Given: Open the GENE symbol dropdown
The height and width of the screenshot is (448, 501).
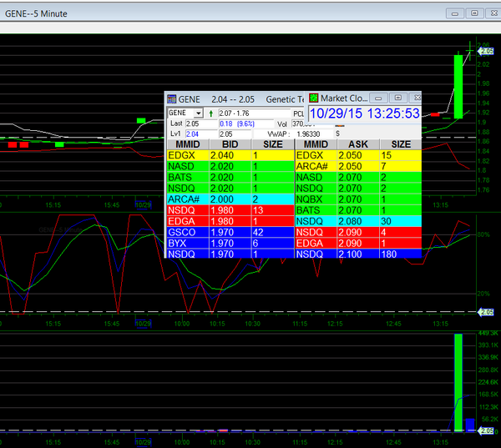Looking at the screenshot, I should tap(198, 113).
